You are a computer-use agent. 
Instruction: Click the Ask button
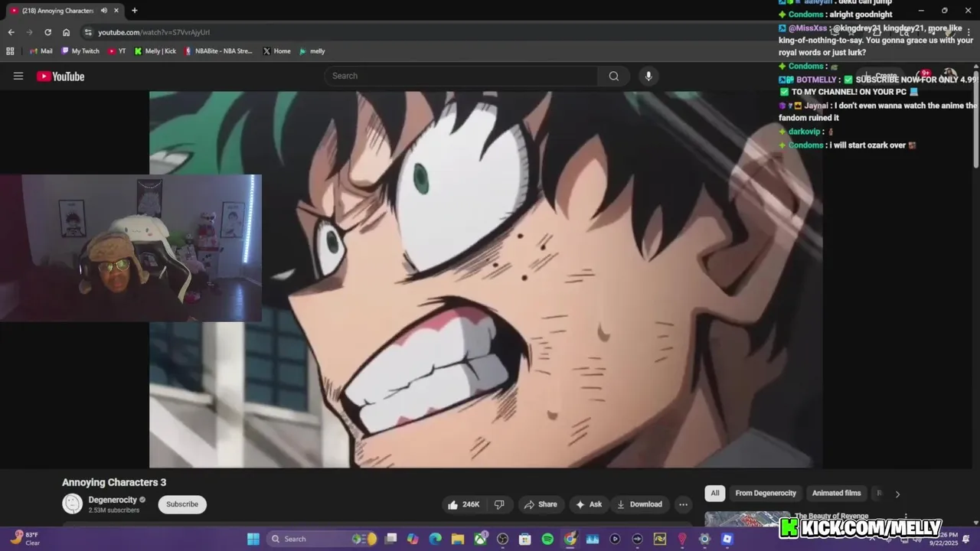(x=588, y=504)
